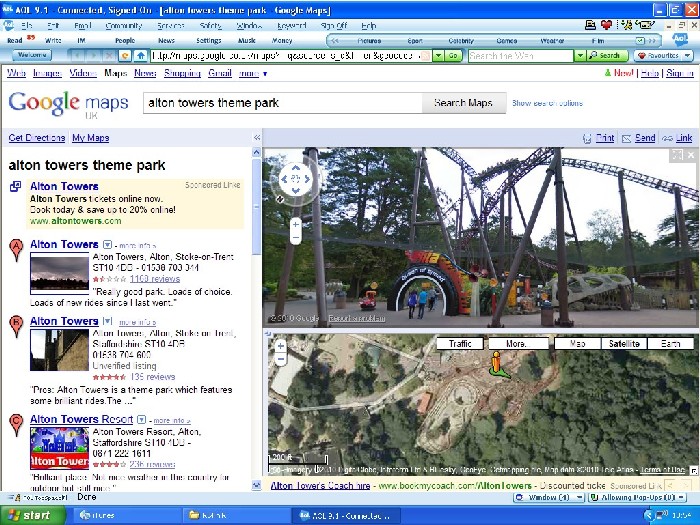
Task: Open the Google 'more' dropdown
Action: point(253,73)
